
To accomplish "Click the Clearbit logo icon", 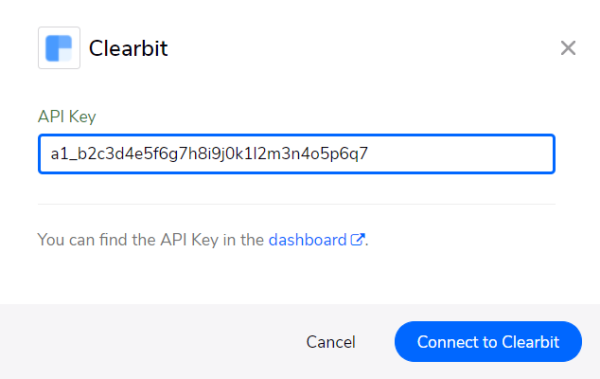I will [59, 48].
